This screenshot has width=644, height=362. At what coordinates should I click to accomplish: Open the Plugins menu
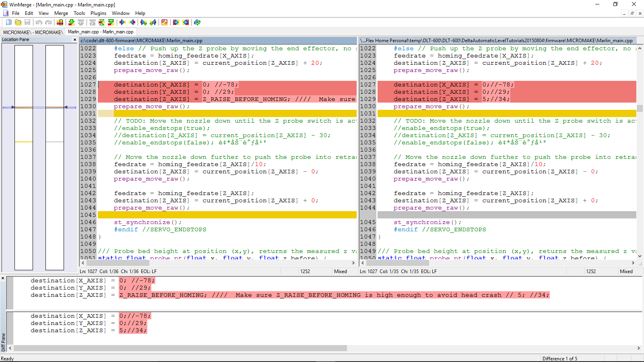pyautogui.click(x=98, y=13)
